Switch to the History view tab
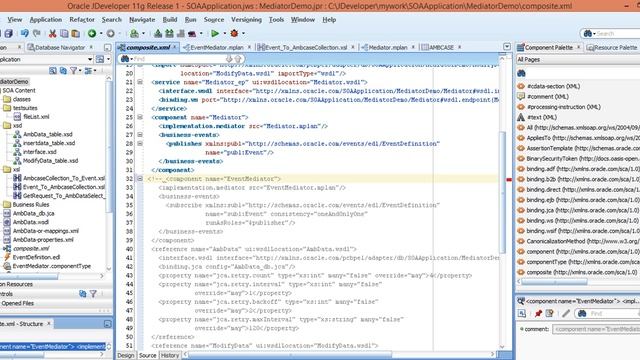 169,355
